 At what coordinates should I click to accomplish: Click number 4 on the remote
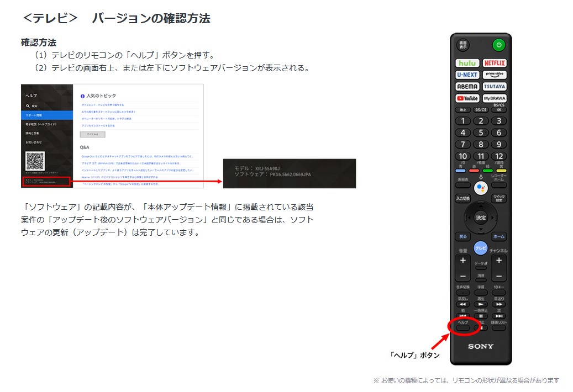[x=462, y=133]
